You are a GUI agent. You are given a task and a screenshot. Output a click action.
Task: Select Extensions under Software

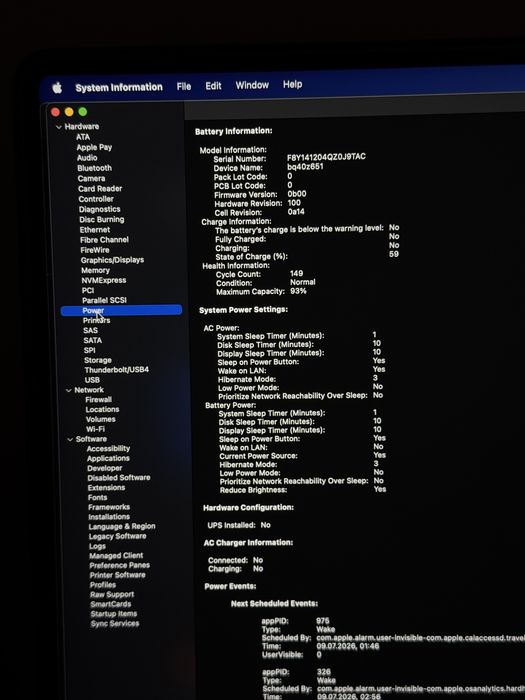[x=106, y=488]
